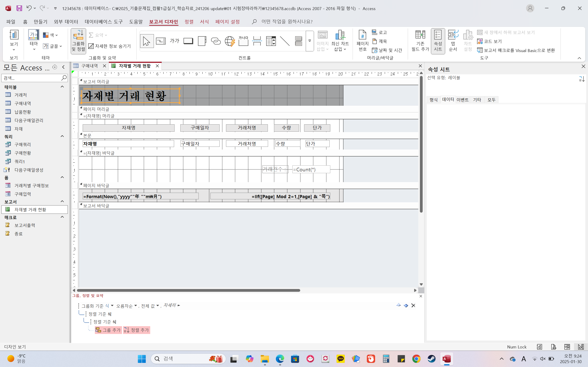
Task: Click Add a group button
Action: coord(108,330)
